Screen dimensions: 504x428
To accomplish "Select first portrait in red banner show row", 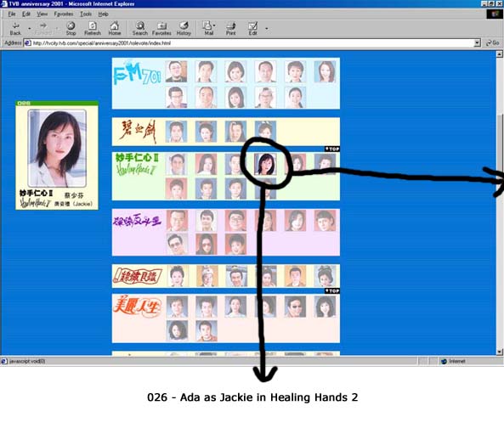I will (177, 276).
